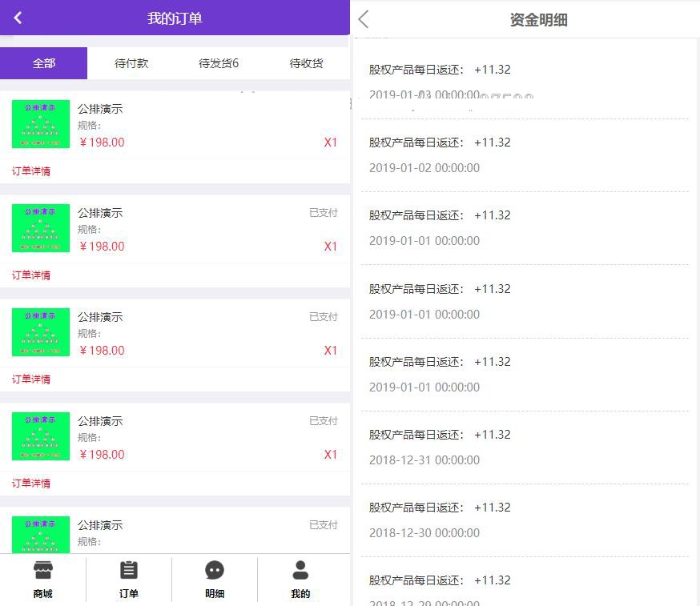Open 订单详情 of the fourth order
700x606 pixels.
click(31, 484)
